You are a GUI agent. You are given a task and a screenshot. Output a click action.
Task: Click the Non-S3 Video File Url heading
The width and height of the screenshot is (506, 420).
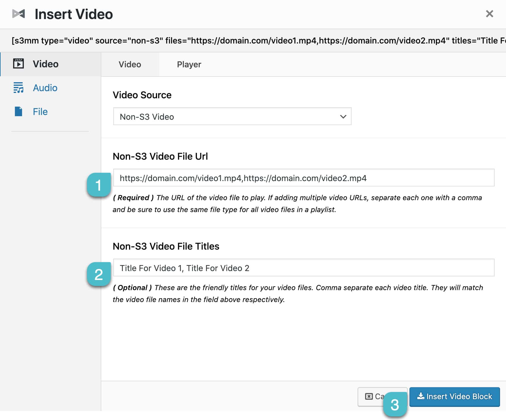coord(160,156)
